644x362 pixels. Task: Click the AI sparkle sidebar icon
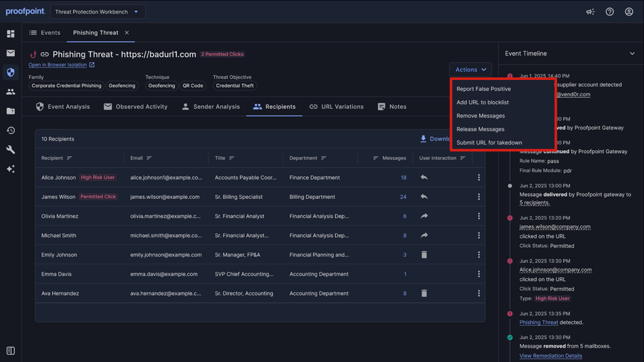pyautogui.click(x=11, y=169)
